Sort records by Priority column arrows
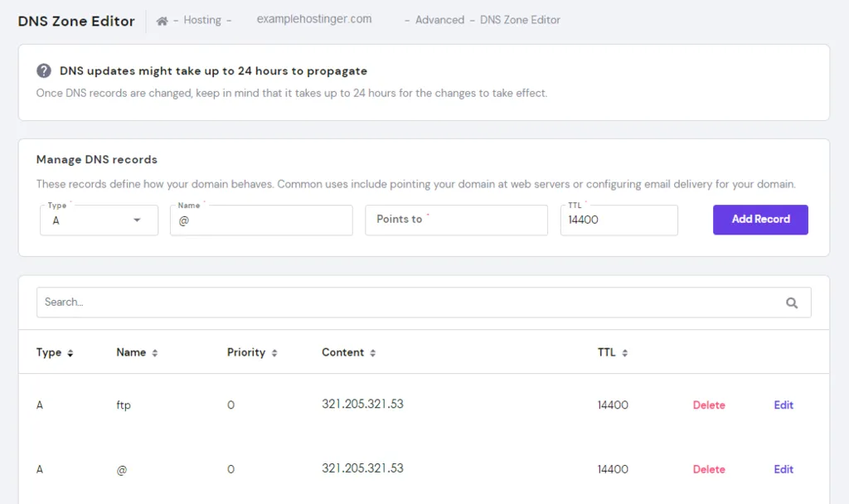This screenshot has height=504, width=849. pos(274,353)
